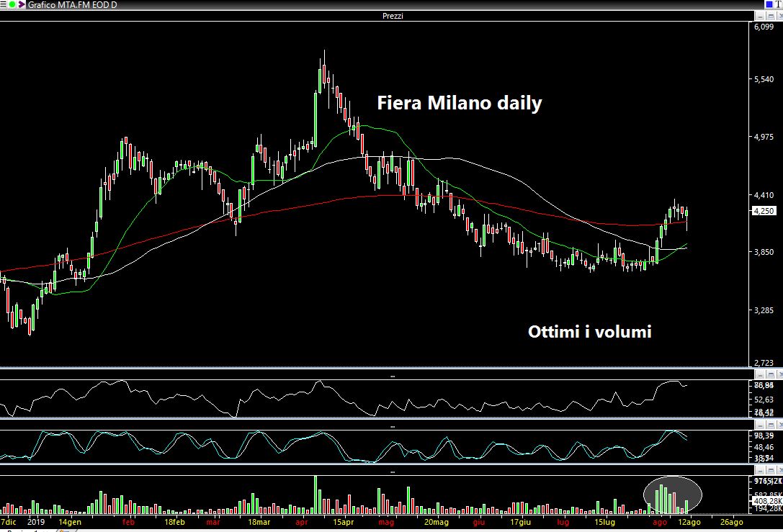
Task: Click the 4,250 current price label
Action: click(764, 211)
